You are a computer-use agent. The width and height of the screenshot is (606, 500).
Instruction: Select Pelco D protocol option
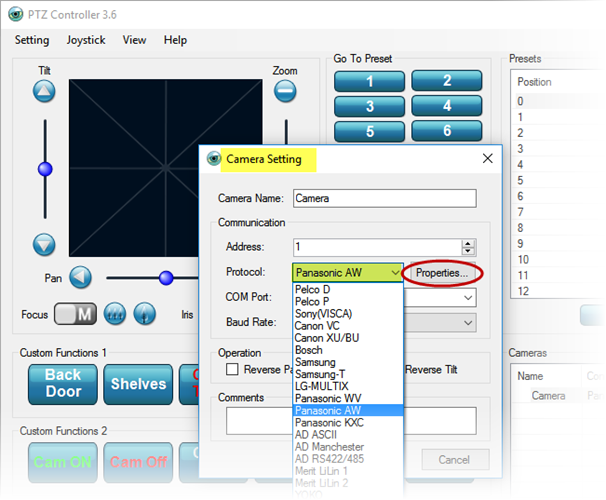(348, 289)
